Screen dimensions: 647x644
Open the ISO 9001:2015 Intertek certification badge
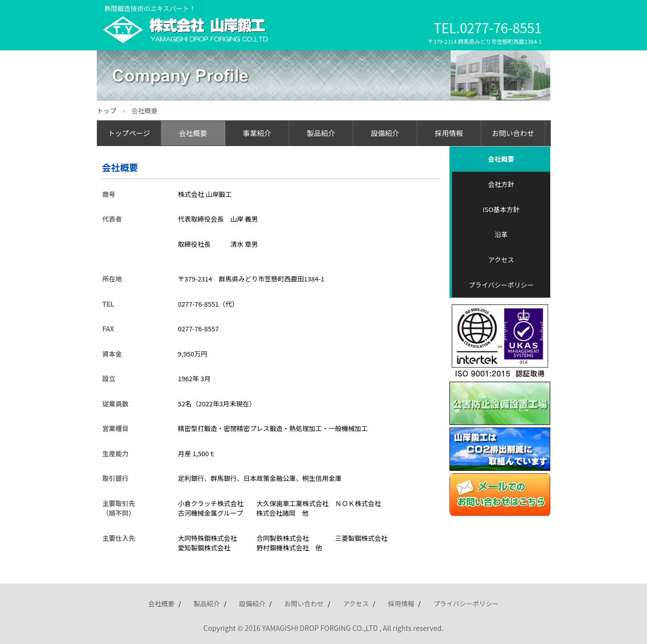500,341
